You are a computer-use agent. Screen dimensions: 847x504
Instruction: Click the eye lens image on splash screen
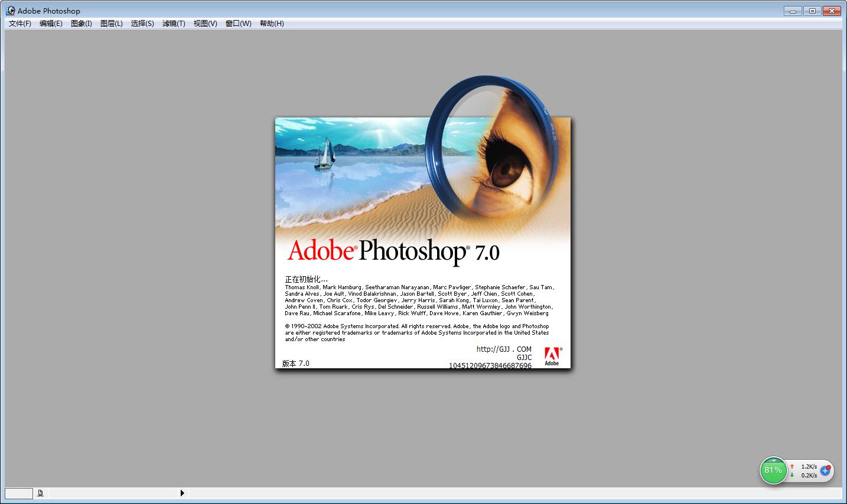coord(493,148)
